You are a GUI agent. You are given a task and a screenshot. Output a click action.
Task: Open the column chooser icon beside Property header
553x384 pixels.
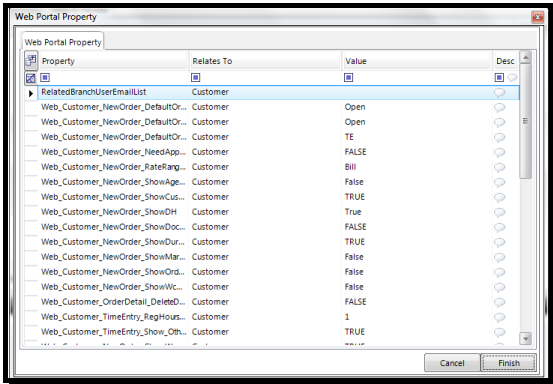[31, 61]
